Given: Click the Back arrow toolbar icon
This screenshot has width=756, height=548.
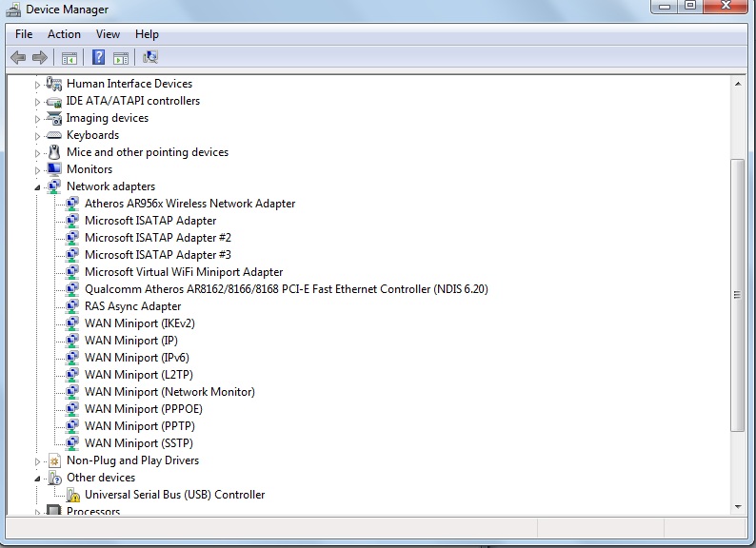Looking at the screenshot, I should click(18, 58).
